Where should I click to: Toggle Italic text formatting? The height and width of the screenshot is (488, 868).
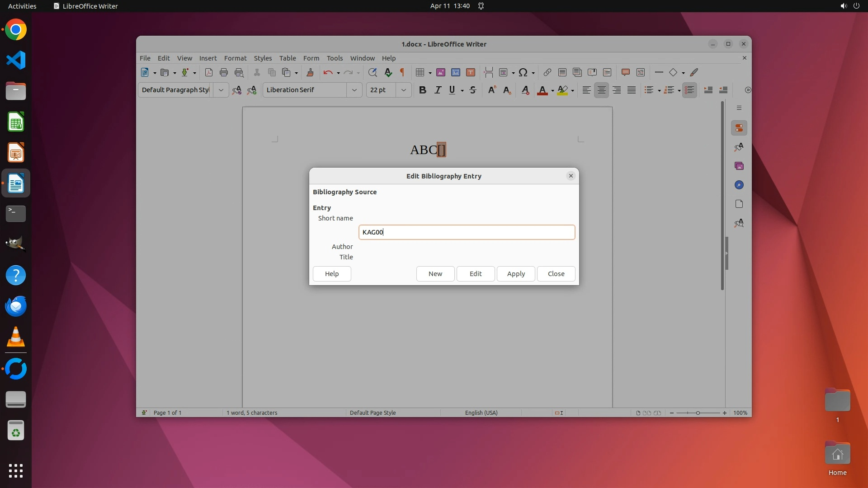[437, 90]
